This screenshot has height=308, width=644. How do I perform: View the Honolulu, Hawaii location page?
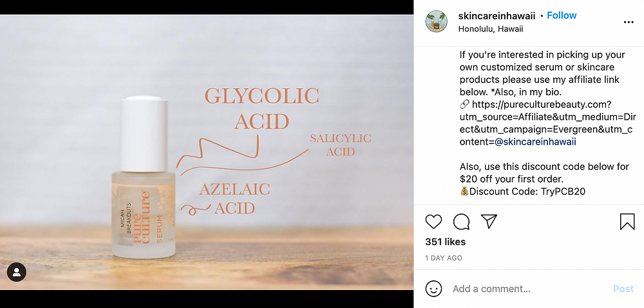coord(490,29)
